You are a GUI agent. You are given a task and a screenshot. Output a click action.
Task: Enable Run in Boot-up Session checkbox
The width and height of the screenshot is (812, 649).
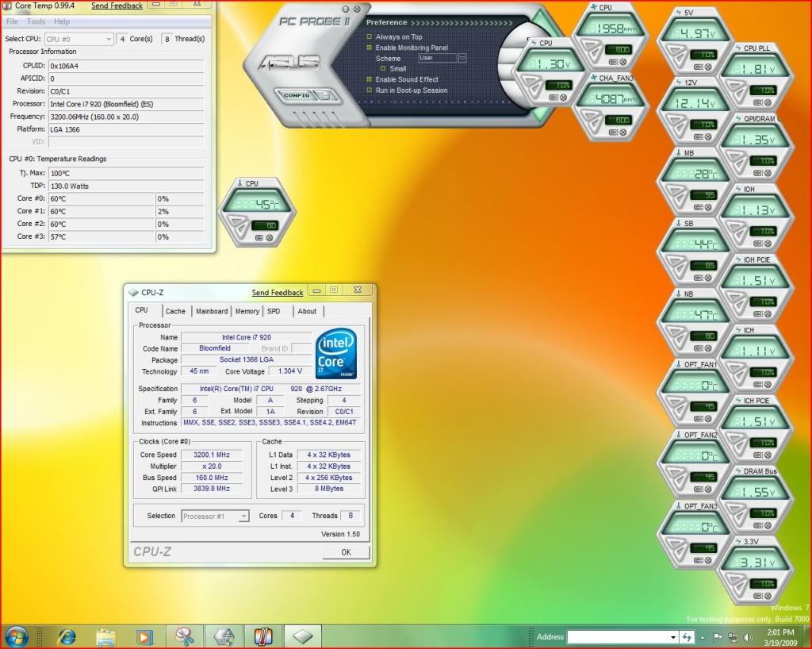coord(370,90)
